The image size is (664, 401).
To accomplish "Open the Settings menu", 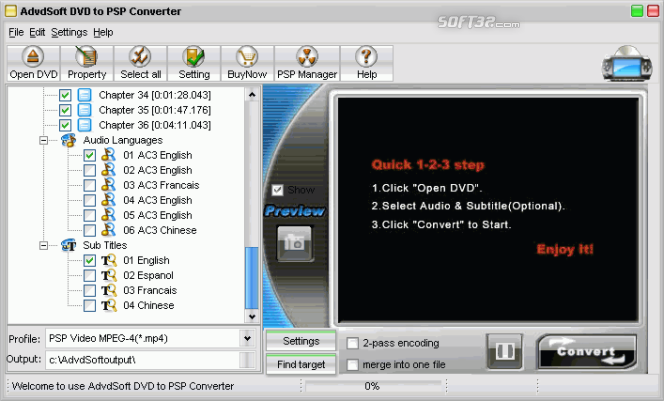I will [69, 32].
